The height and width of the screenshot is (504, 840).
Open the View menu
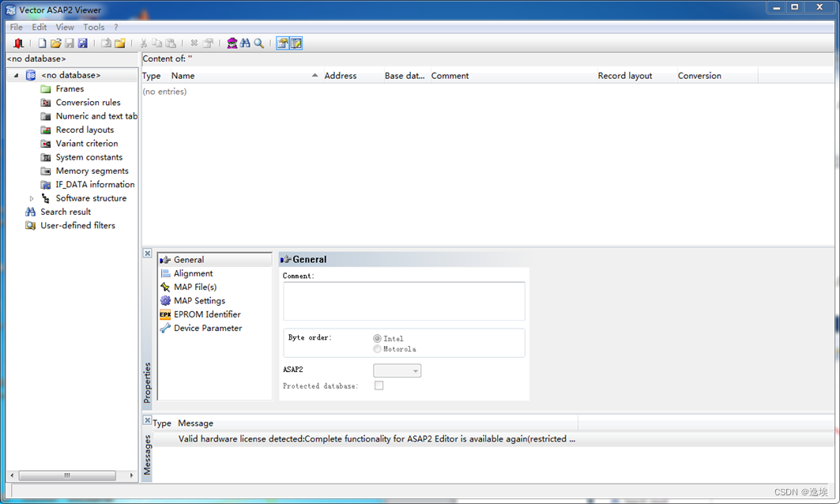[x=65, y=27]
